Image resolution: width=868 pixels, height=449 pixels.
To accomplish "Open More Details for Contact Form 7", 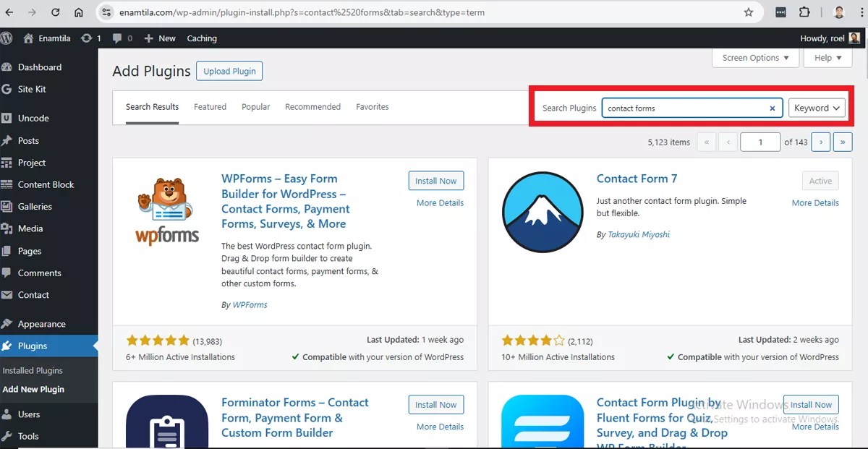I will [815, 203].
